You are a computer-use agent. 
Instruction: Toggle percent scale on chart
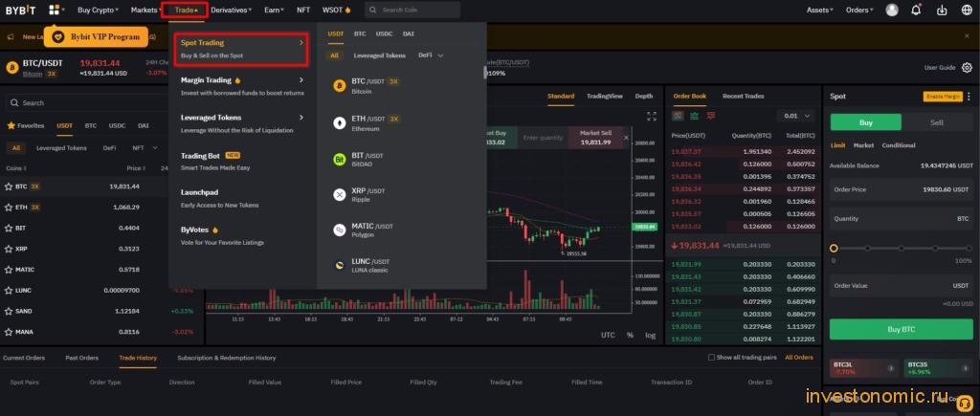[x=630, y=336]
